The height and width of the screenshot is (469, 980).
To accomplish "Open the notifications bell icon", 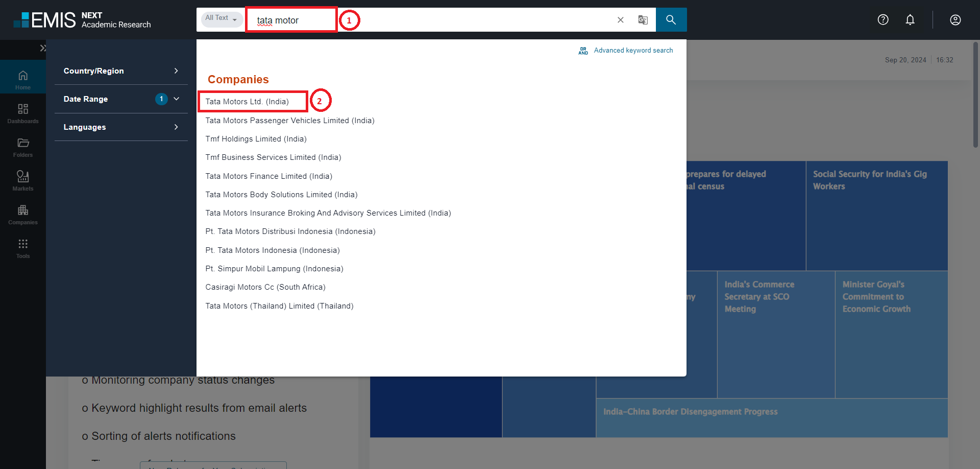I will pyautogui.click(x=910, y=19).
